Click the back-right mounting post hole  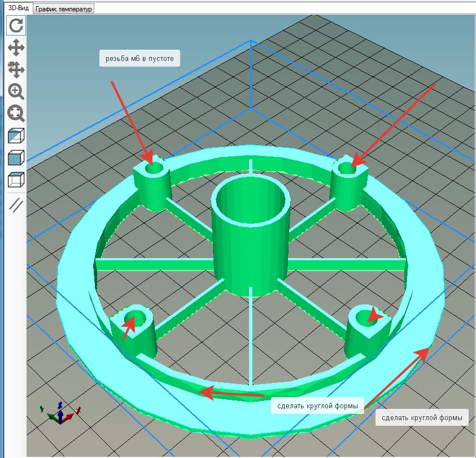click(346, 168)
